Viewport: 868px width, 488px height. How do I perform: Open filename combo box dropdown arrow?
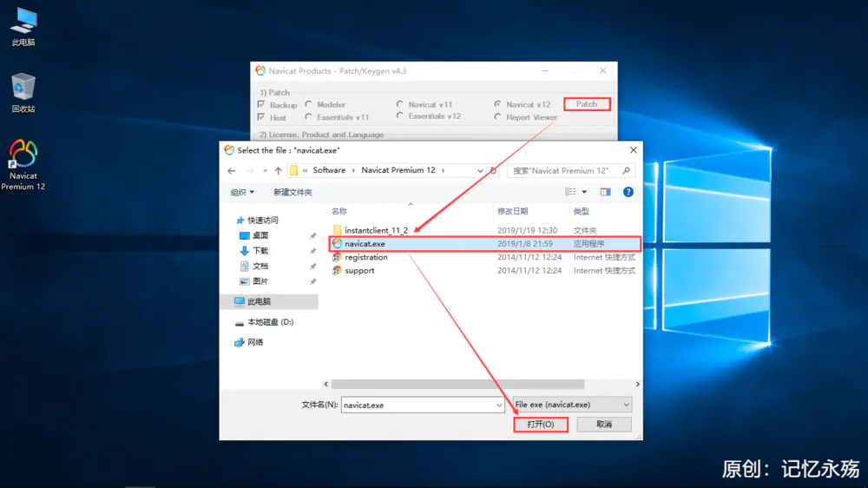499,405
